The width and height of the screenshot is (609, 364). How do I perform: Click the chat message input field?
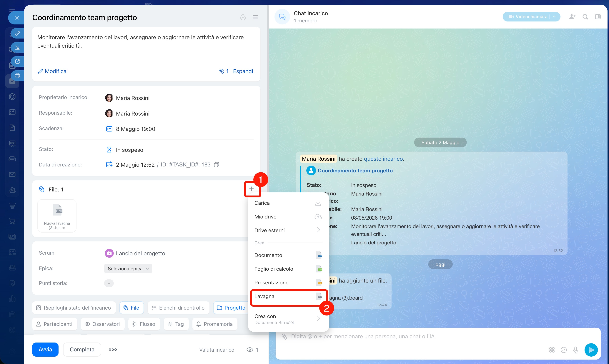pyautogui.click(x=417, y=337)
